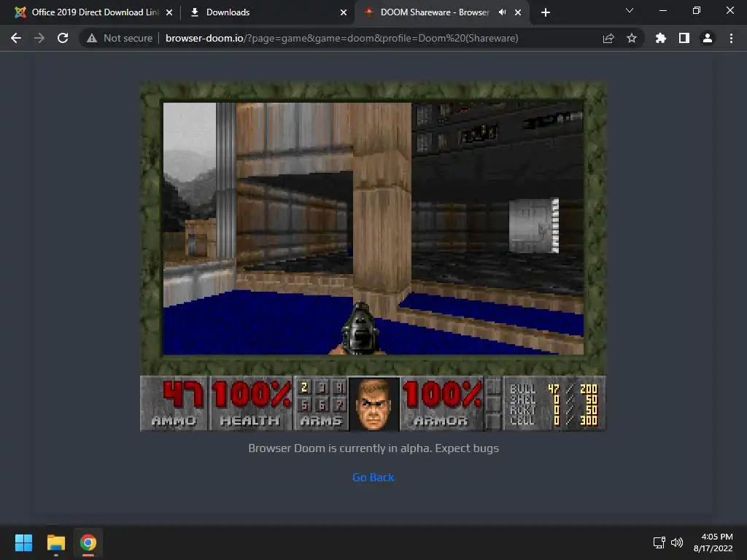Screen dimensions: 747x560
Task: Close the DOOM Shareware tab
Action: (x=518, y=12)
